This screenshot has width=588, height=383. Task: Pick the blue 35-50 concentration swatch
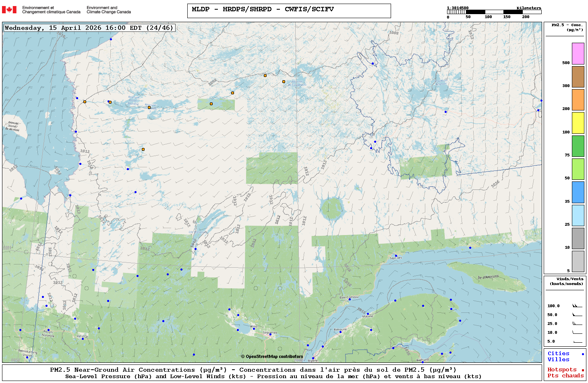578,192
